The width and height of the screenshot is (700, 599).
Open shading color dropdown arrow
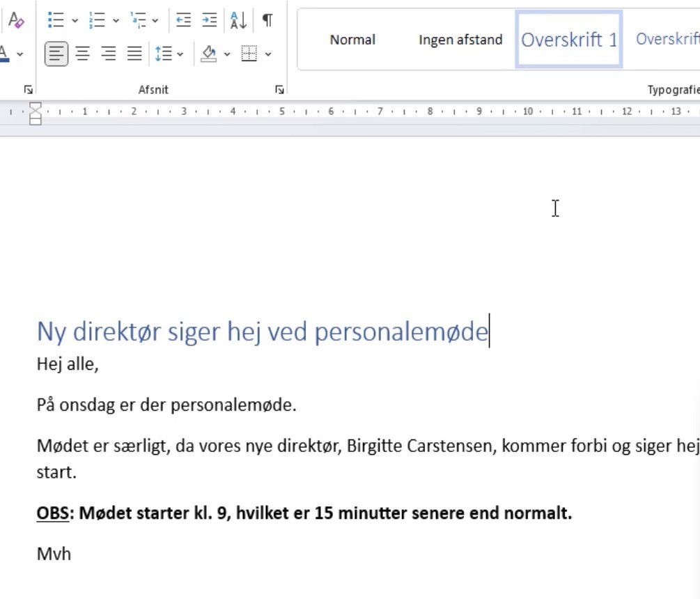(x=227, y=54)
